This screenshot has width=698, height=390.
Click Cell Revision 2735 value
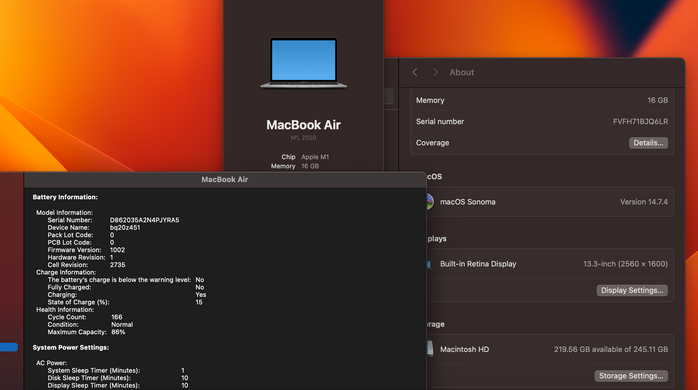[118, 265]
